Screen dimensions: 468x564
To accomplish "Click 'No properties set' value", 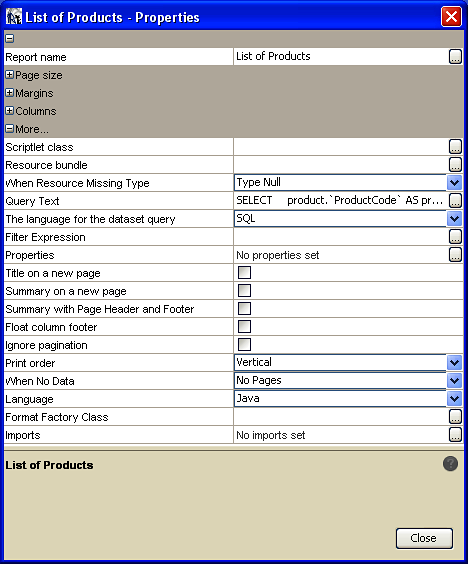I will point(277,255).
